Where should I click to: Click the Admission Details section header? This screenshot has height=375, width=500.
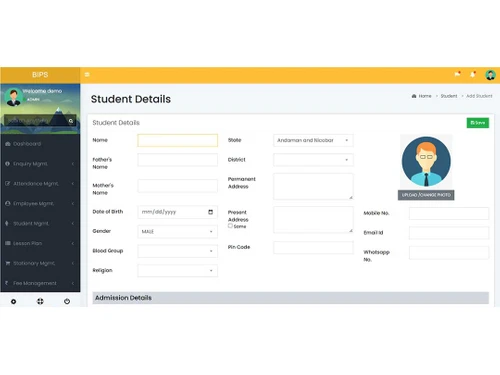click(290, 298)
